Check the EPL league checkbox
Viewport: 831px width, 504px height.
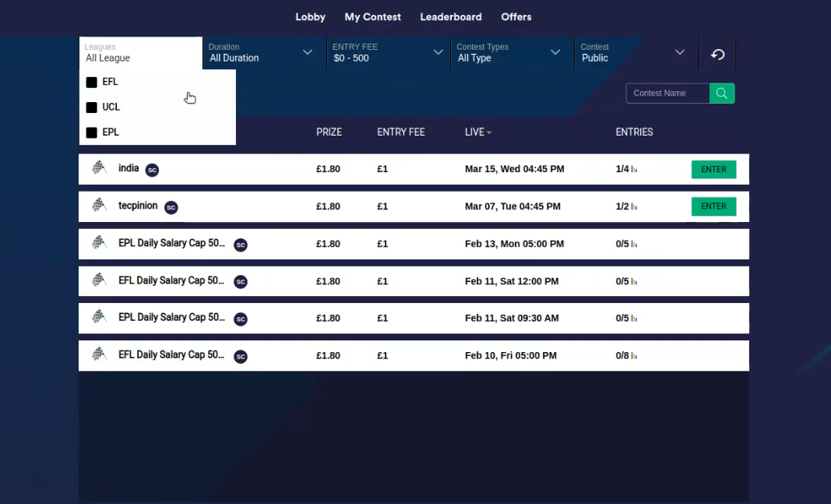[91, 132]
